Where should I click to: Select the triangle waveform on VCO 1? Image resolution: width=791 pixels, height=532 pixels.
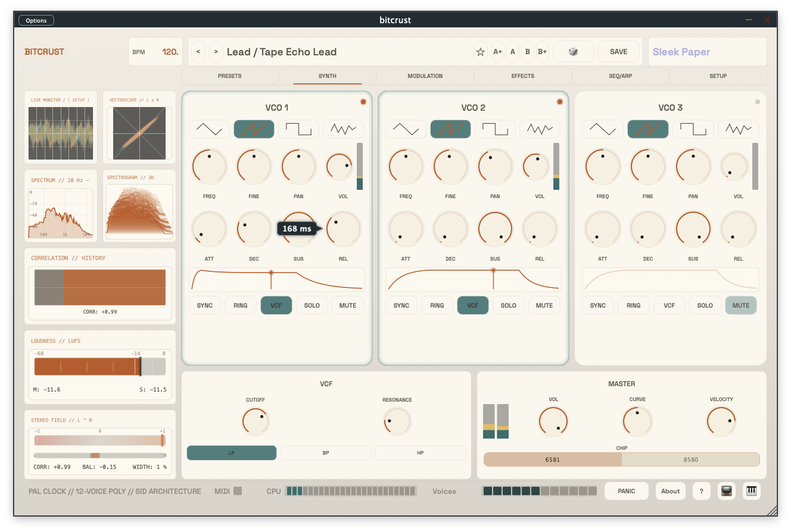coord(209,129)
